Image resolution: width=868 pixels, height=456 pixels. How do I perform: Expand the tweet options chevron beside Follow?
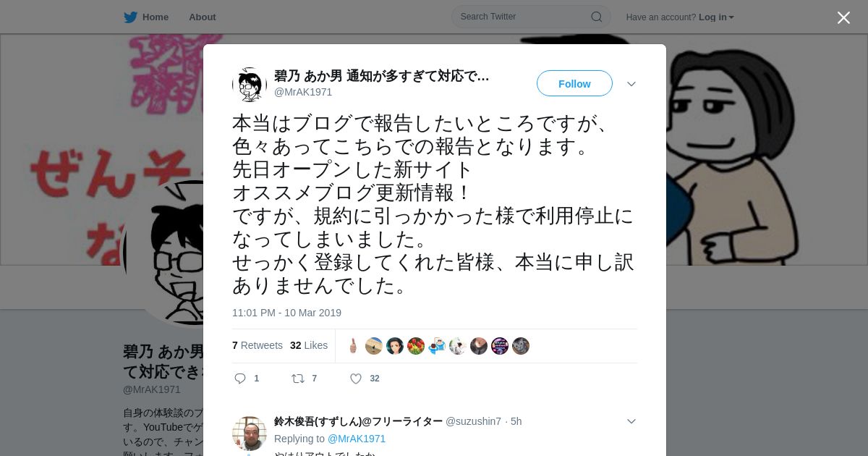pyautogui.click(x=631, y=84)
